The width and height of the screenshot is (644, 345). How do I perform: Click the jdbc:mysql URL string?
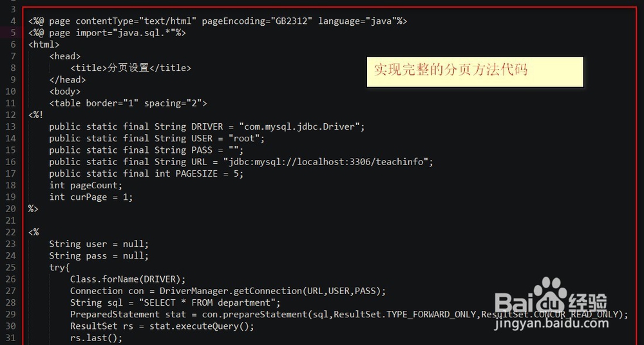[x=328, y=162]
